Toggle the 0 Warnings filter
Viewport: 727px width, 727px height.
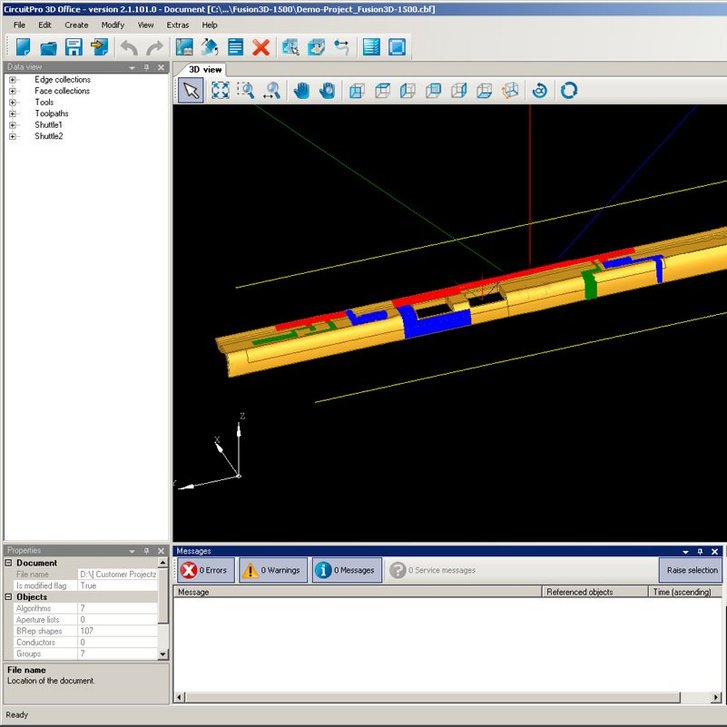pyautogui.click(x=271, y=570)
